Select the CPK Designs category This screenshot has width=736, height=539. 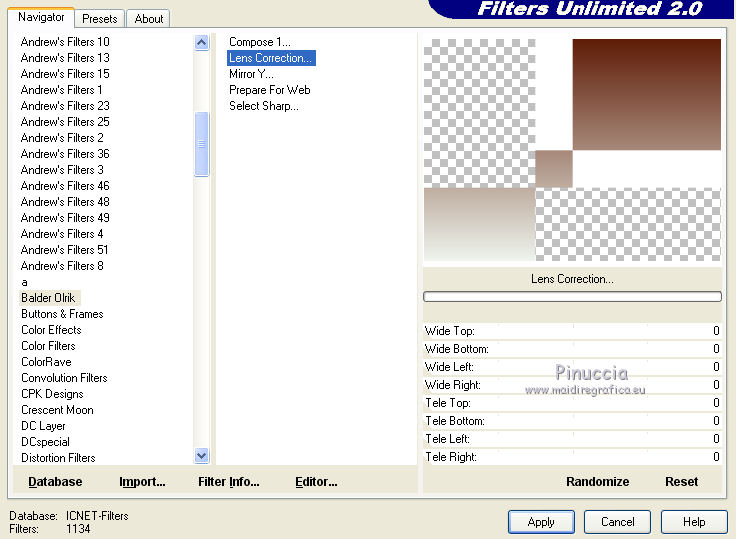pos(52,393)
